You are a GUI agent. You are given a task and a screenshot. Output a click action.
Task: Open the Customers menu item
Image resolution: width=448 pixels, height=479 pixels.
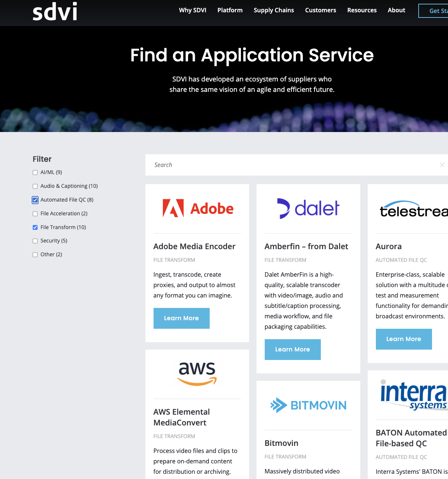pyautogui.click(x=320, y=10)
